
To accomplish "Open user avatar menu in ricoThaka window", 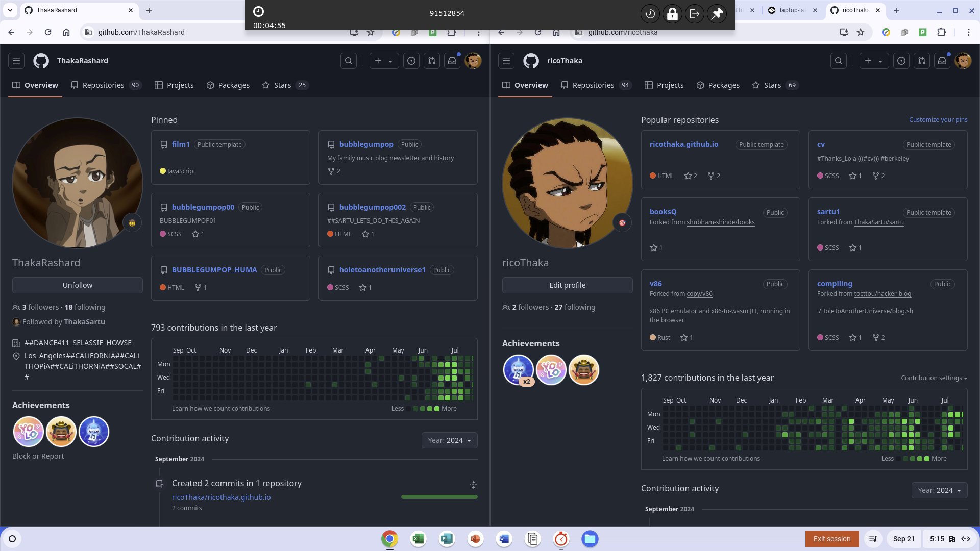I will click(x=963, y=61).
